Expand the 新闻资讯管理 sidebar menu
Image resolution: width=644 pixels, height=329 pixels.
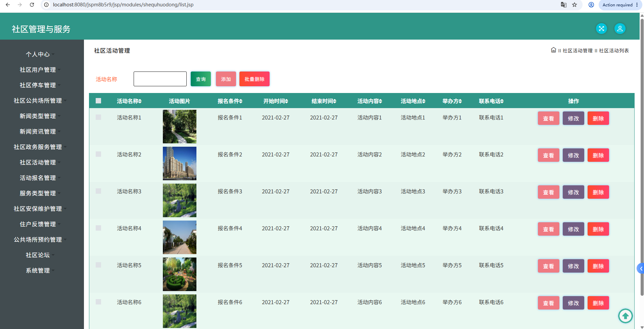40,132
